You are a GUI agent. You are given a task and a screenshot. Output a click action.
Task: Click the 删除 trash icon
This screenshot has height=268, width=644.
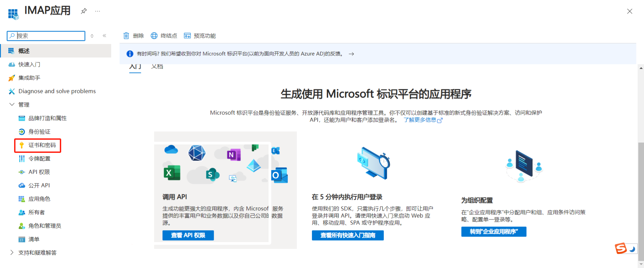(126, 36)
